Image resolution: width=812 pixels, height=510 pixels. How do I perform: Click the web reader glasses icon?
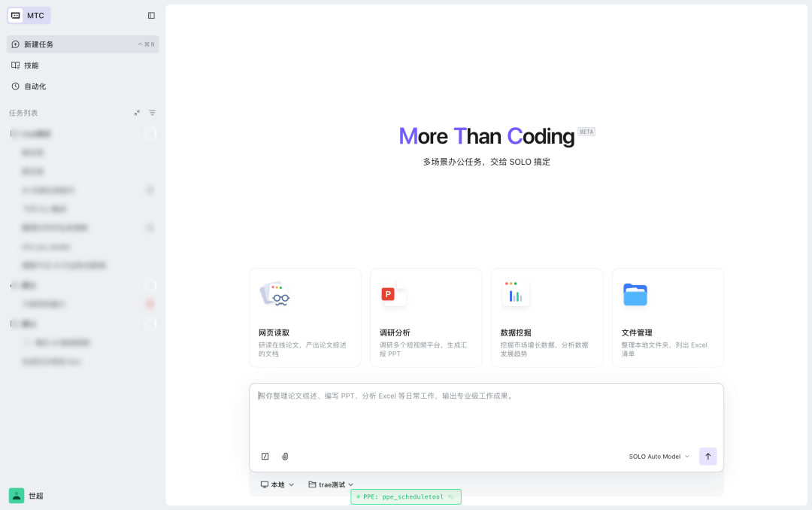(274, 294)
